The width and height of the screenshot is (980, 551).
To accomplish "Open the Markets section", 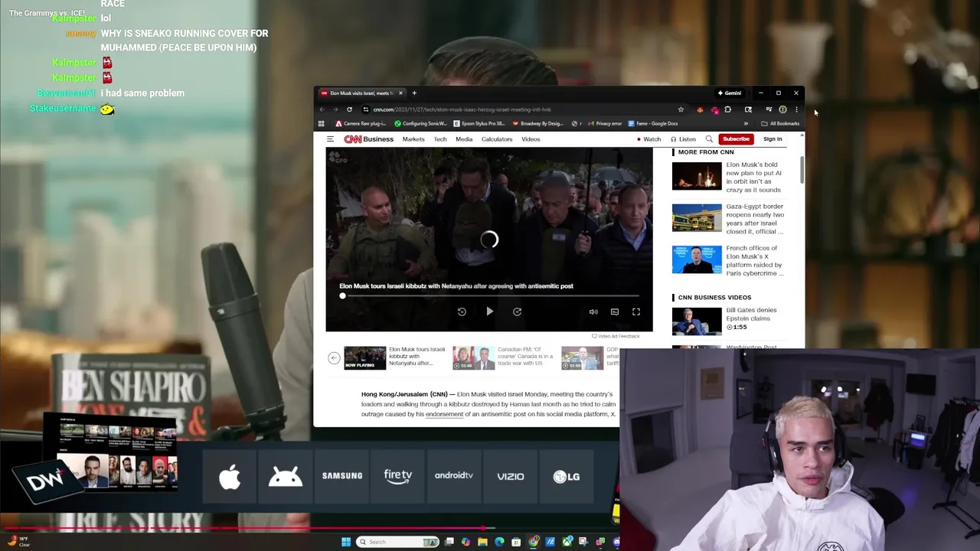I will click(x=413, y=139).
